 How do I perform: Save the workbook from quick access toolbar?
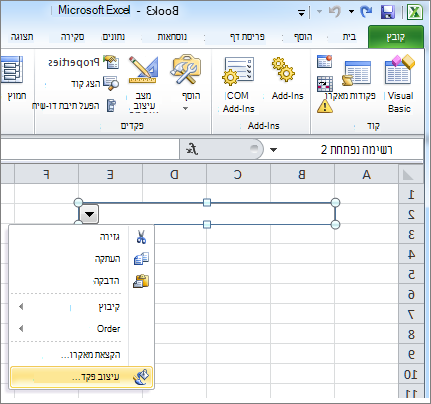(387, 12)
